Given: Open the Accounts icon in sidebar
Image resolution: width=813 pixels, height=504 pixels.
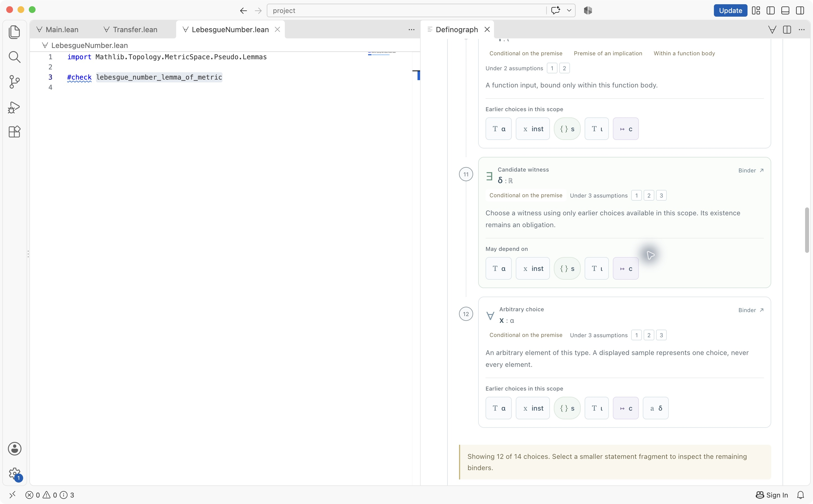Looking at the screenshot, I should click(x=14, y=449).
